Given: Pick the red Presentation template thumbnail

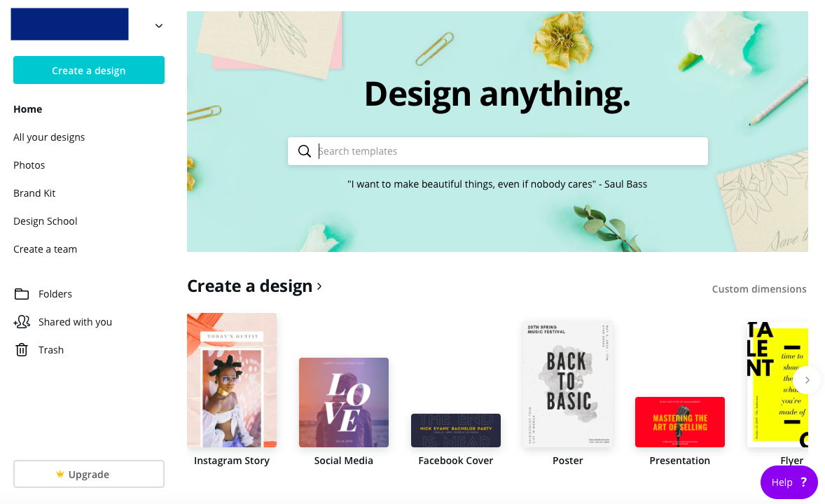Looking at the screenshot, I should tap(680, 423).
